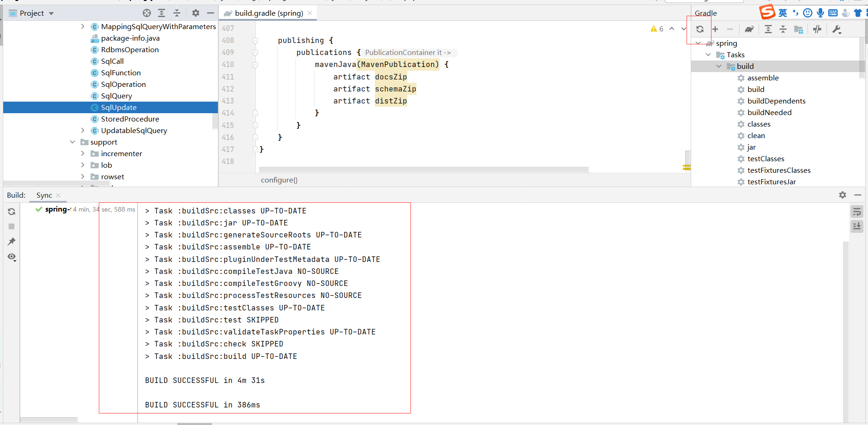Hide the Build panel with minus icon
The width and height of the screenshot is (868, 425).
[x=858, y=195]
